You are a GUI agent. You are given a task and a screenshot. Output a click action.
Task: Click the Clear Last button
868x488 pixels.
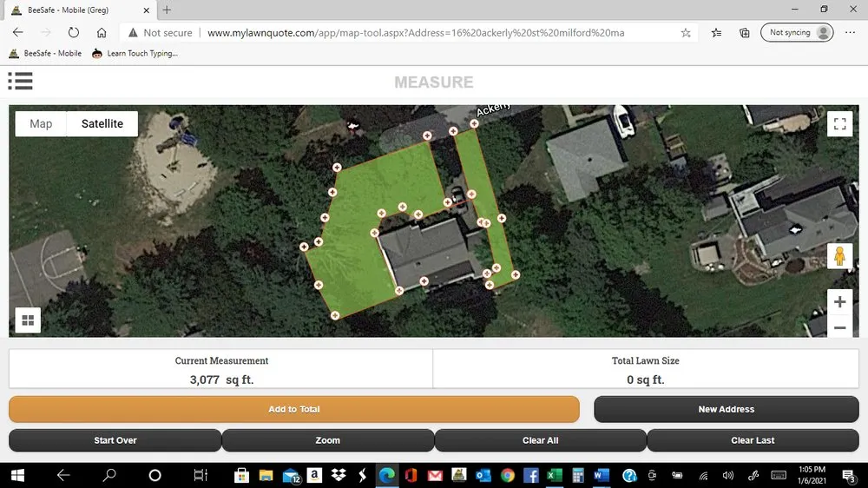pos(753,440)
